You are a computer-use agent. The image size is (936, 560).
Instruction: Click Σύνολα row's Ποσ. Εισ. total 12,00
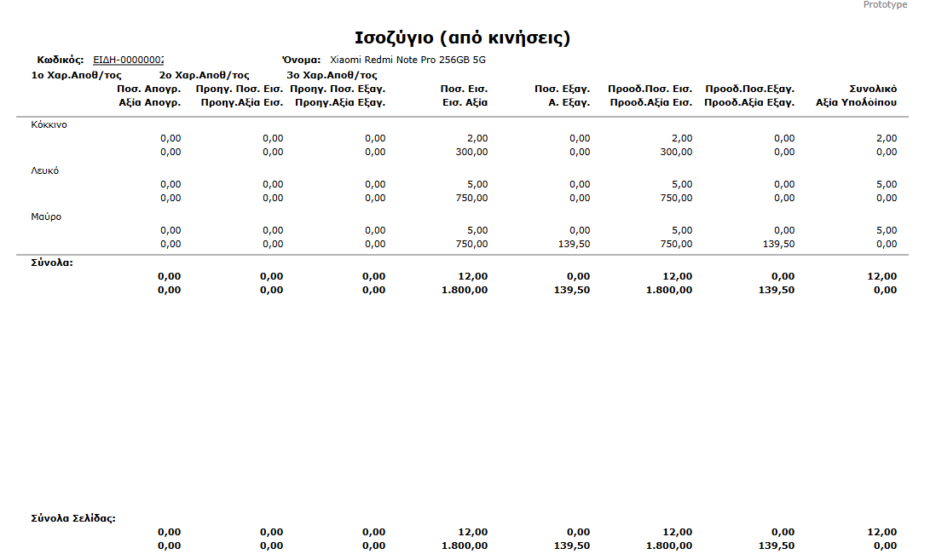[473, 276]
